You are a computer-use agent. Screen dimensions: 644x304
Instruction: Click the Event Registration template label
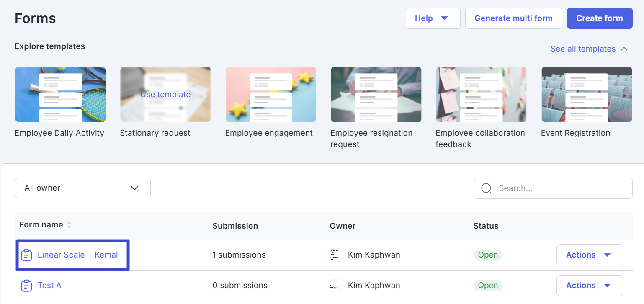(x=575, y=133)
